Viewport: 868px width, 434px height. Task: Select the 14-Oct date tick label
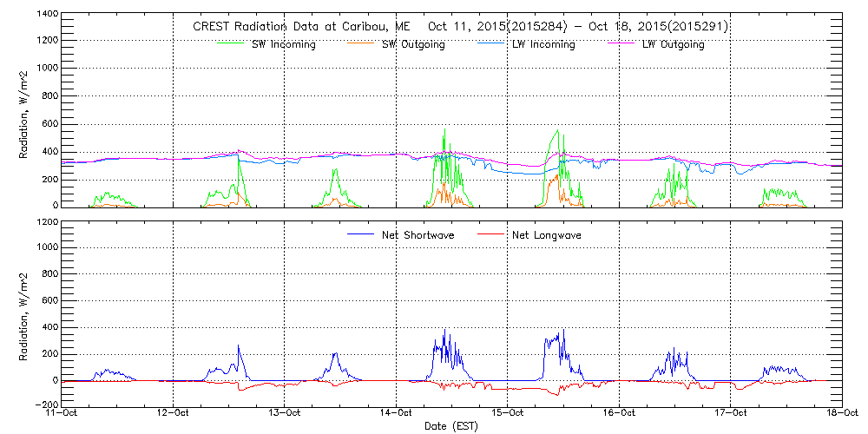(x=397, y=413)
